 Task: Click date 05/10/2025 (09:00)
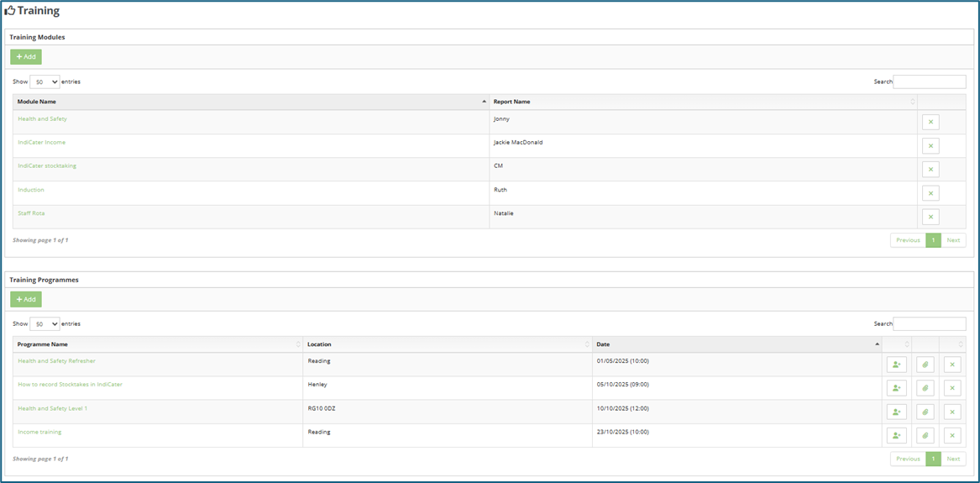623,385
